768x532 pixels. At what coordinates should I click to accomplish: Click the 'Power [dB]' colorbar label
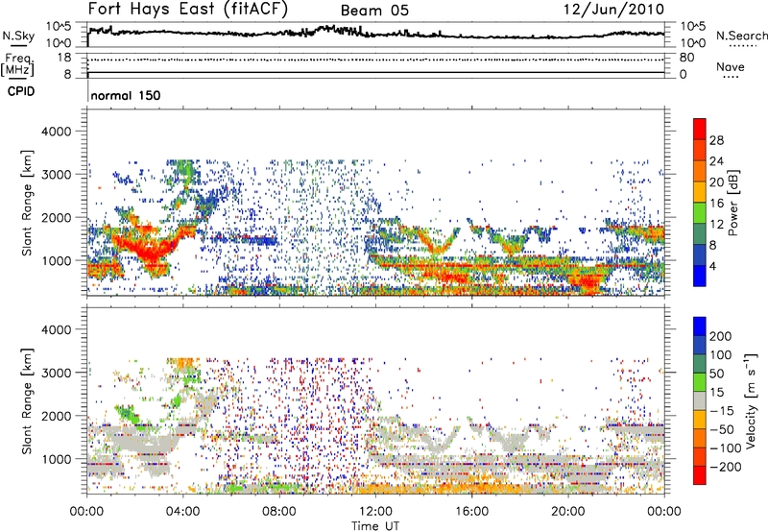732,203
